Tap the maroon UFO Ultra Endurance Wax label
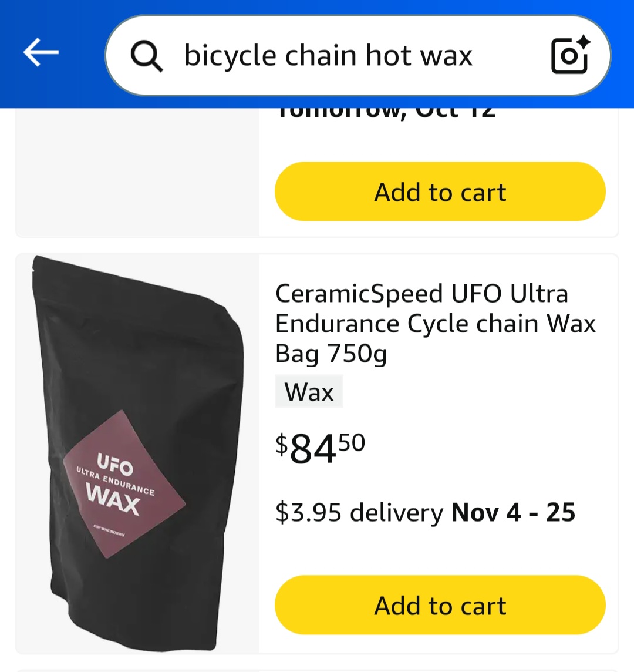Image resolution: width=634 pixels, height=672 pixels. [124, 484]
